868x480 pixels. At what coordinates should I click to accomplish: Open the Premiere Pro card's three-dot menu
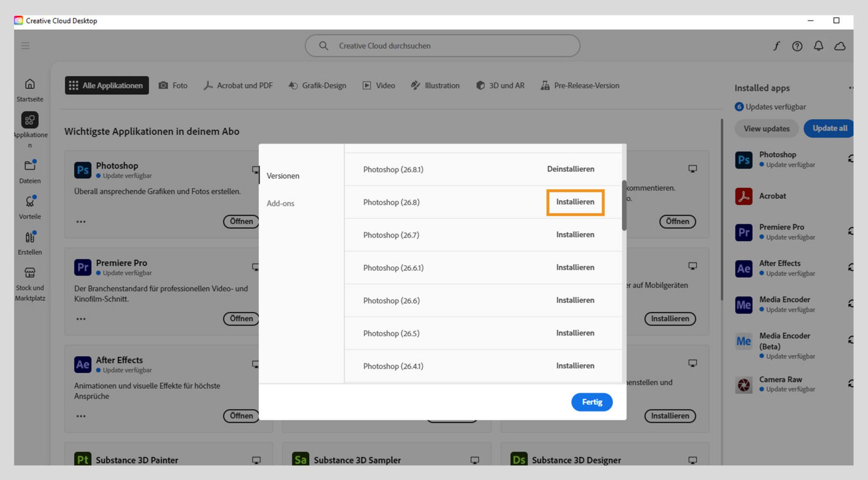tap(81, 319)
